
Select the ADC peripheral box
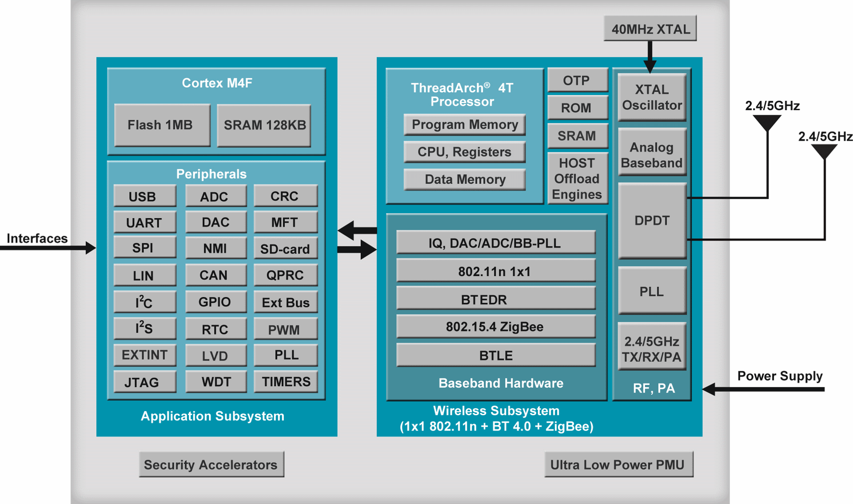216,196
